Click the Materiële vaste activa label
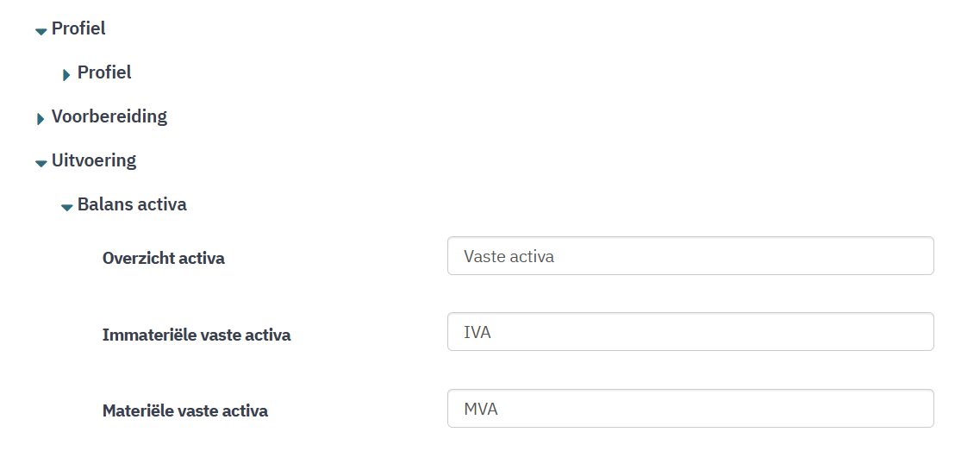The height and width of the screenshot is (451, 980). click(x=185, y=410)
